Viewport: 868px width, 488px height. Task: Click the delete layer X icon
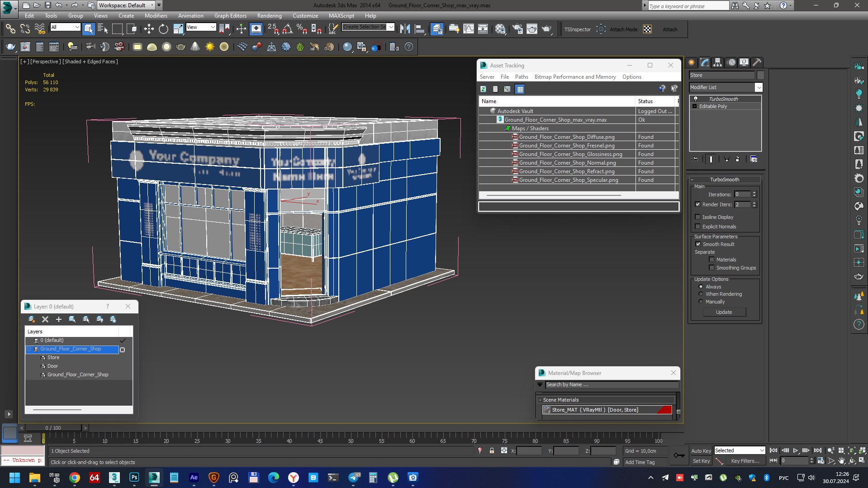[45, 319]
